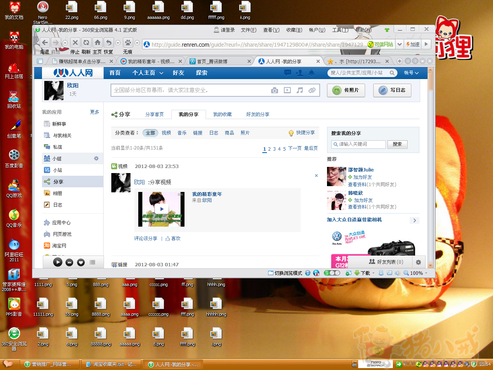Click the paw-print incognito (无痕) button
The width and height of the screenshot is (493, 370).
click(x=128, y=43)
